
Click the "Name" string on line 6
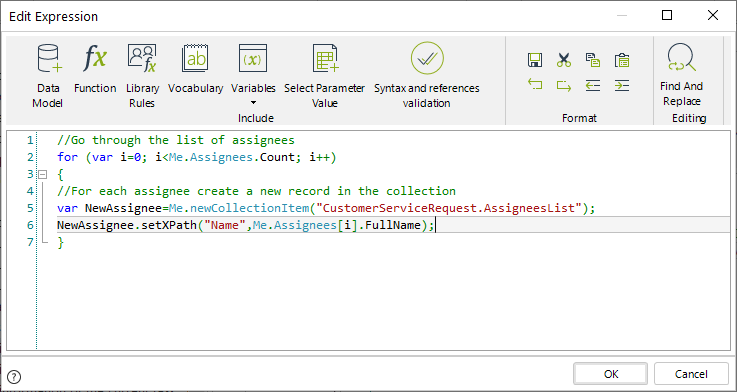click(x=225, y=225)
